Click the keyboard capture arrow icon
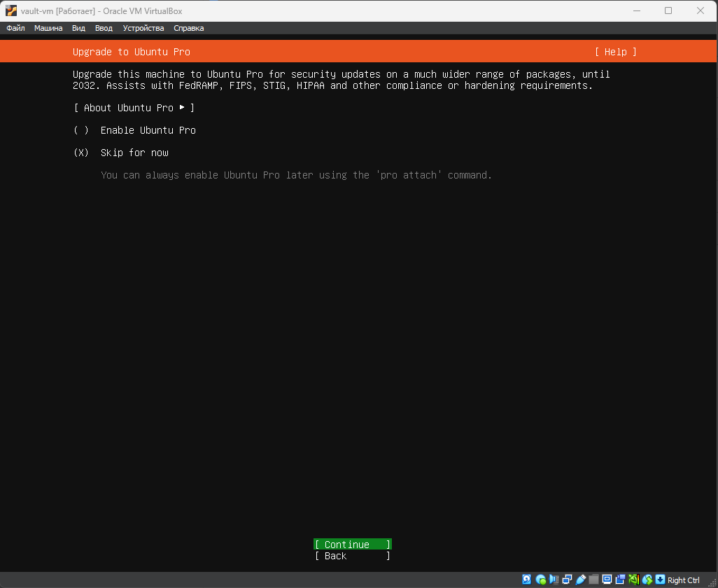 (660, 580)
